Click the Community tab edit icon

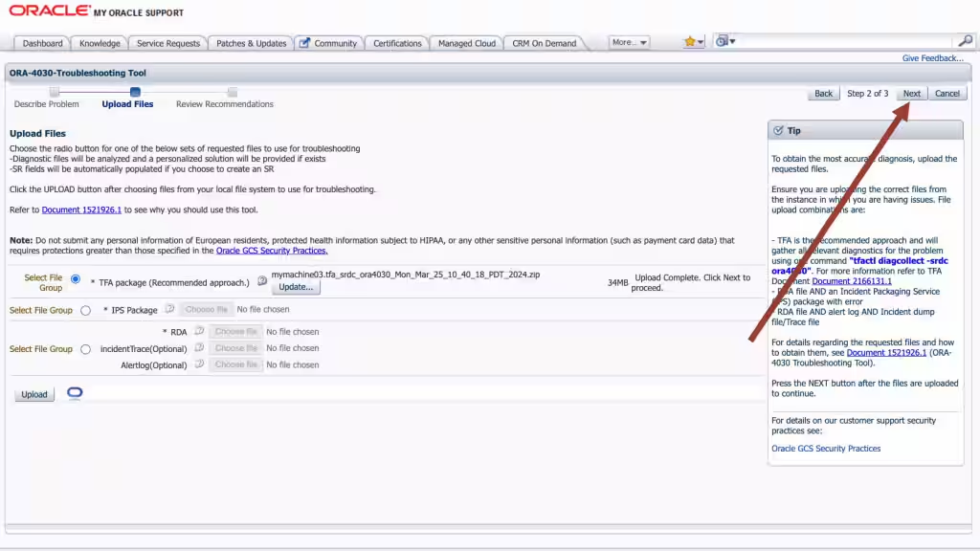tap(304, 42)
